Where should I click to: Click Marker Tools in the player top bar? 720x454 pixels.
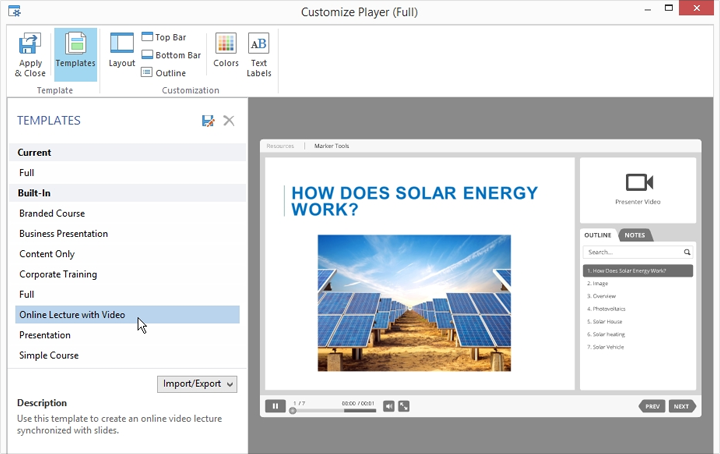tap(332, 146)
